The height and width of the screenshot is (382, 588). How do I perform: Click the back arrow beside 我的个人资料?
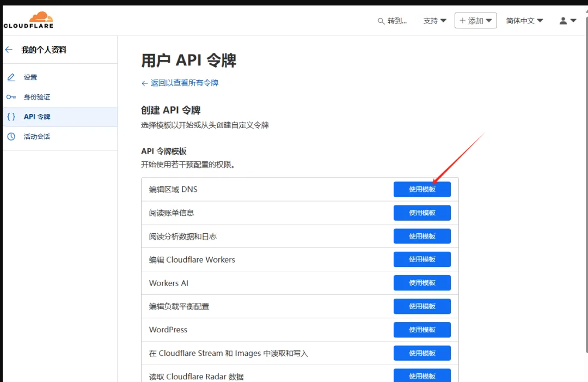coord(9,50)
